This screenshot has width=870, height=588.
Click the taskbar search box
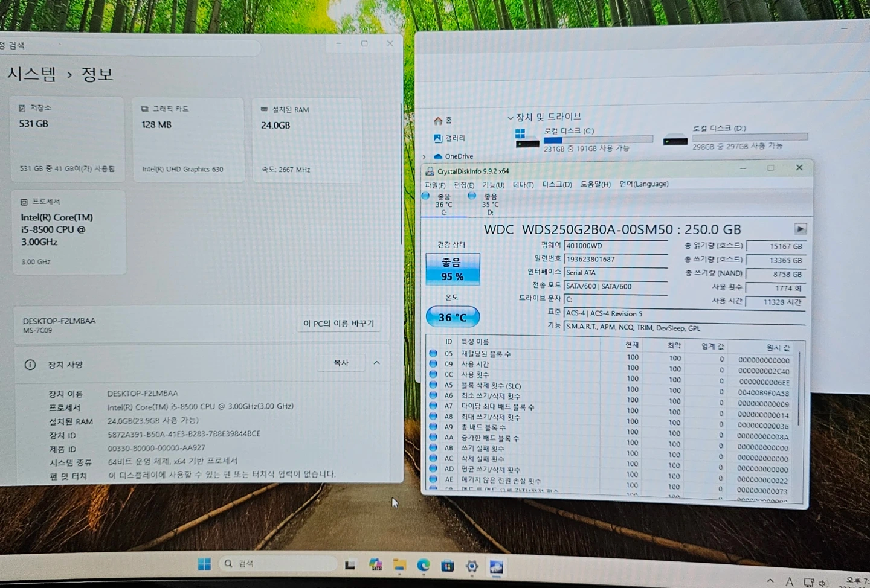click(277, 564)
